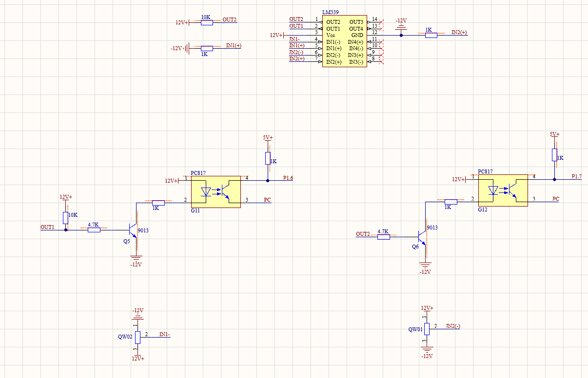This screenshot has width=588, height=378.
Task: Click the 12V+ port on G12 pin 1
Action: pos(459,179)
